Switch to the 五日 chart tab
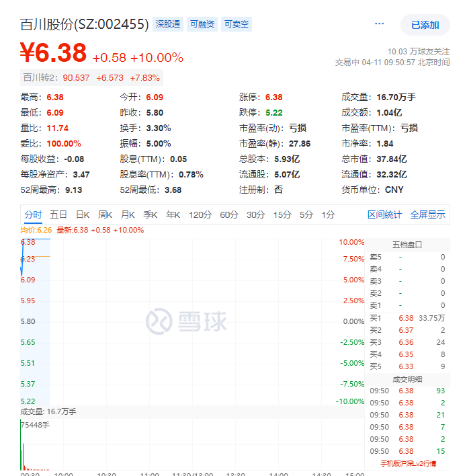Viewport: 467px width, 476px height. (x=58, y=215)
